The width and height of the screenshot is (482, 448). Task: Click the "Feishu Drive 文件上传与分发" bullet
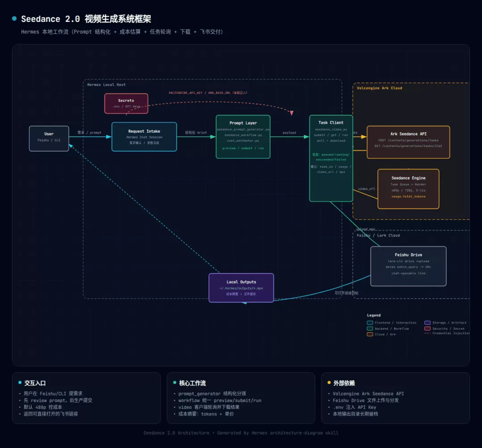[x=366, y=400]
